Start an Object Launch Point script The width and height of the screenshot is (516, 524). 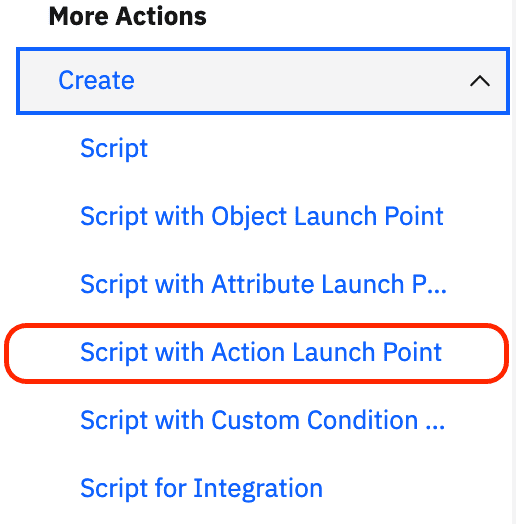click(x=262, y=217)
